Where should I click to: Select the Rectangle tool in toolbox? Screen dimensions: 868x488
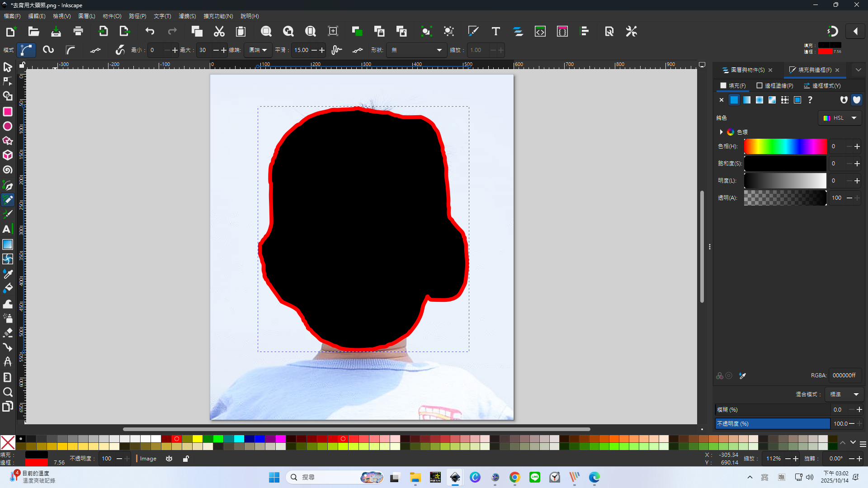tap(8, 112)
